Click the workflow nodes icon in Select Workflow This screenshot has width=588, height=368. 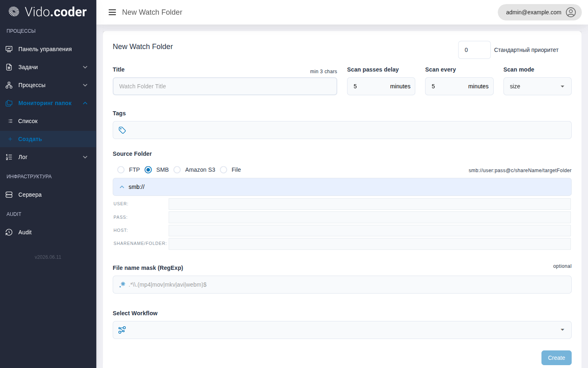(x=122, y=330)
